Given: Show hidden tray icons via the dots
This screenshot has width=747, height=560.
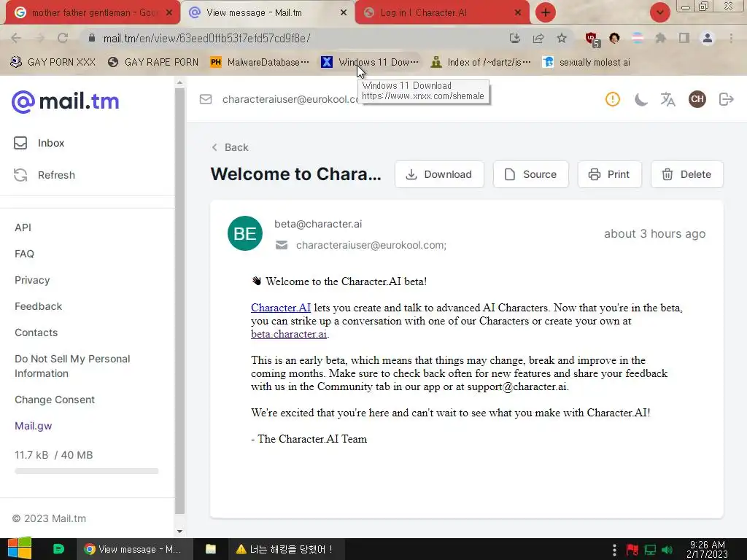Looking at the screenshot, I should click(x=614, y=550).
